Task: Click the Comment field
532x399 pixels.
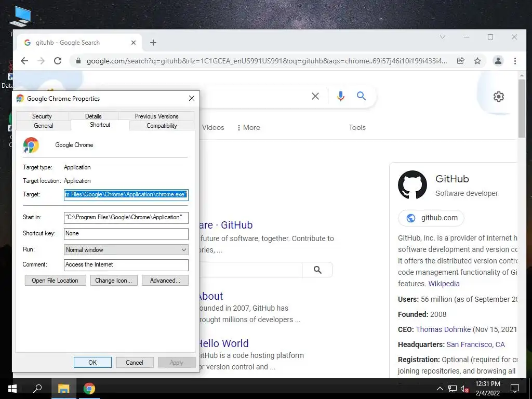Action: pyautogui.click(x=126, y=265)
